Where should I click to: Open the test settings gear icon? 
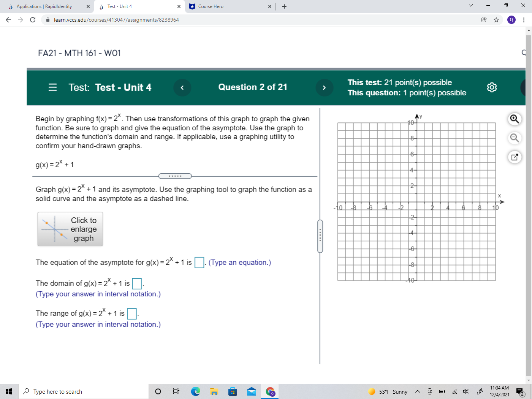point(492,87)
